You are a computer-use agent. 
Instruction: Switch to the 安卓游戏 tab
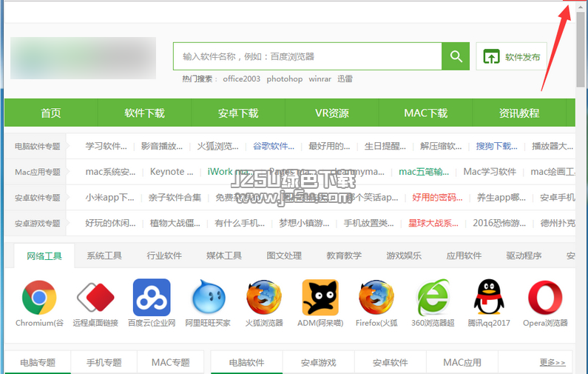pos(318,362)
